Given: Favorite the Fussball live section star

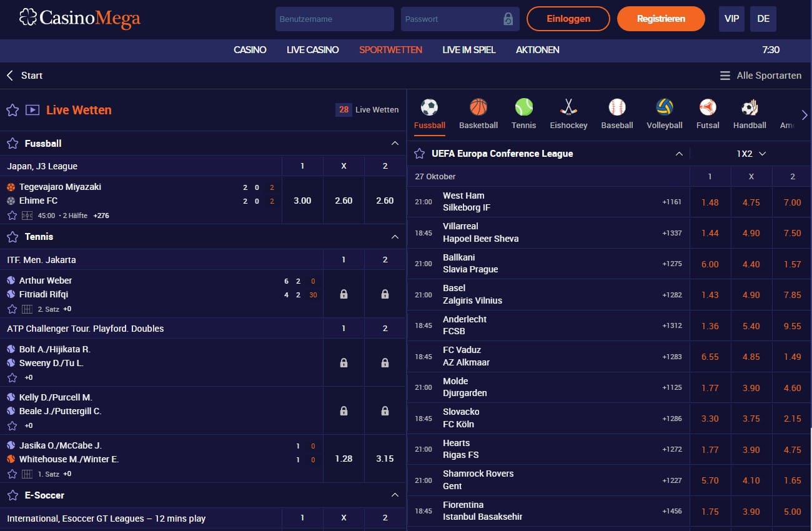Looking at the screenshot, I should 12,144.
